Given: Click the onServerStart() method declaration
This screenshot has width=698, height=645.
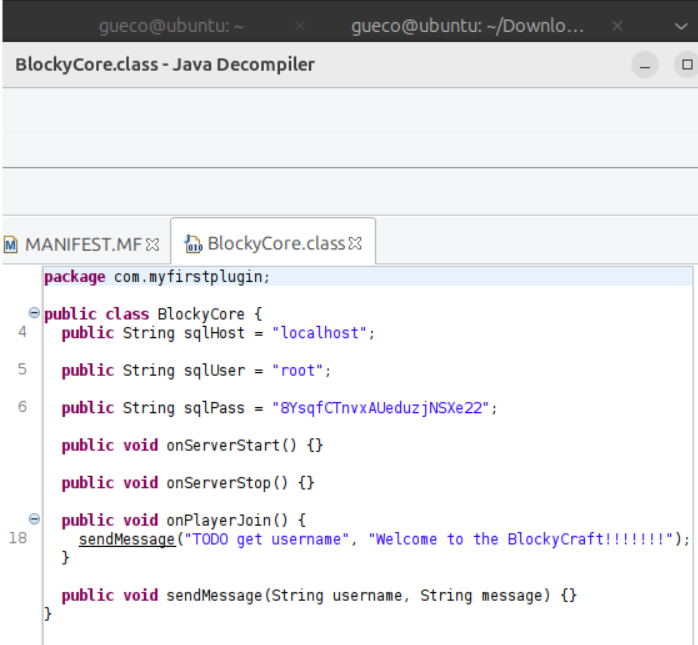Looking at the screenshot, I should pos(192,445).
